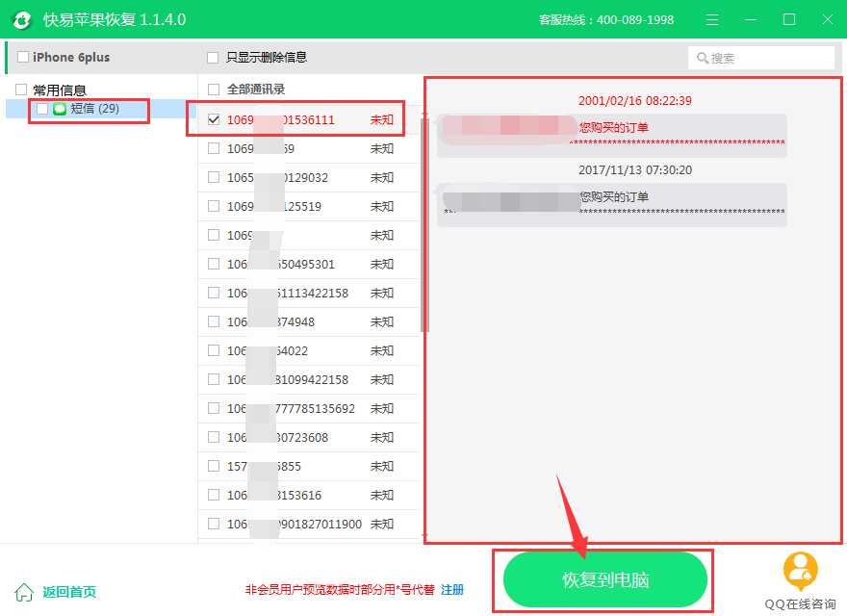
Task: Tick the iPhone 6plus device checkbox
Action: point(23,58)
